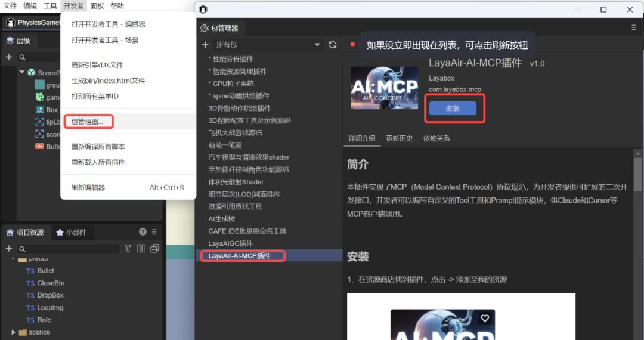This screenshot has width=644, height=340.
Task: Select CAFE IDE批量重命名工具 in package list
Action: 269,231
